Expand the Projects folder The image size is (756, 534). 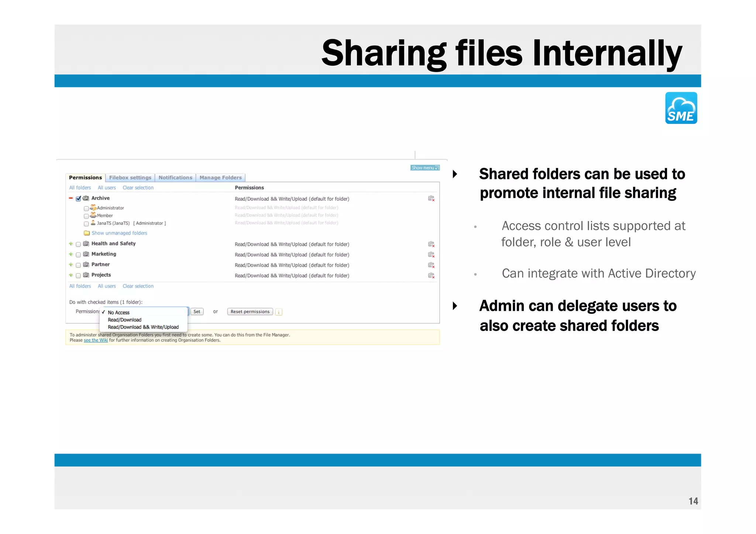coord(71,275)
